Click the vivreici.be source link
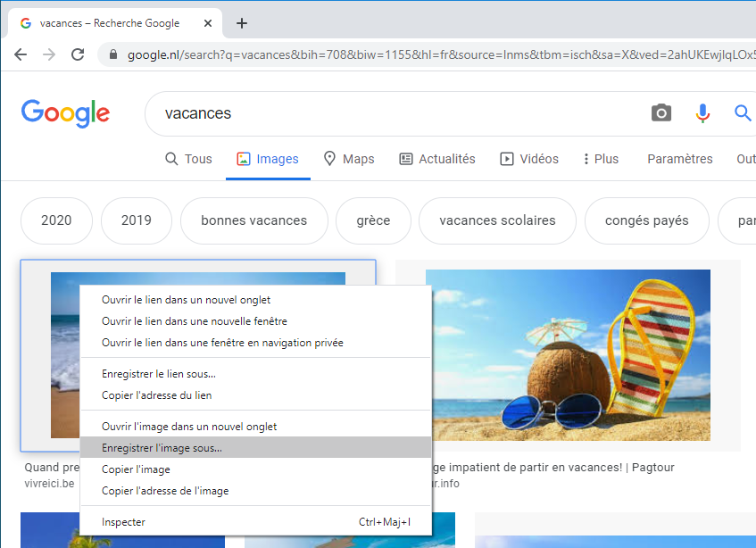 [49, 484]
